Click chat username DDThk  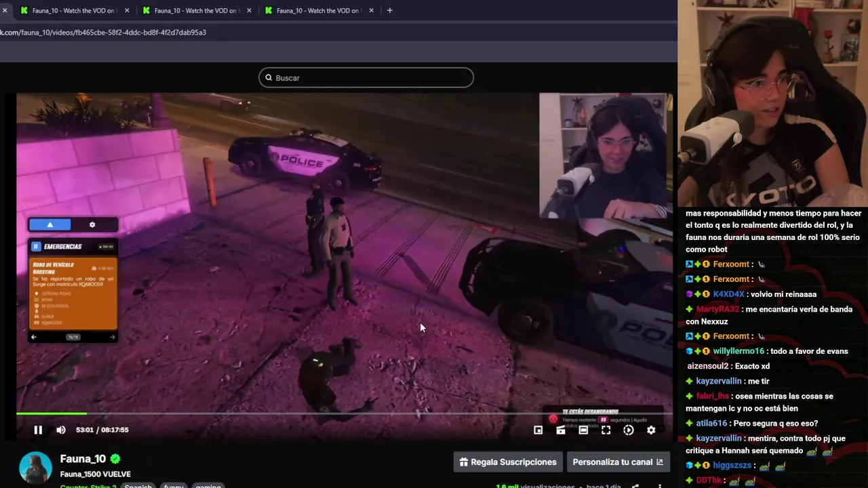tap(709, 480)
